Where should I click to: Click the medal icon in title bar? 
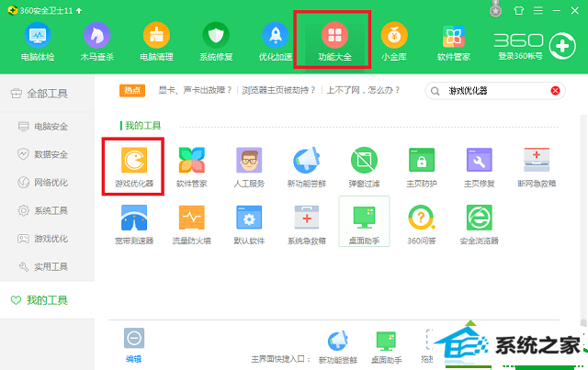click(496, 9)
